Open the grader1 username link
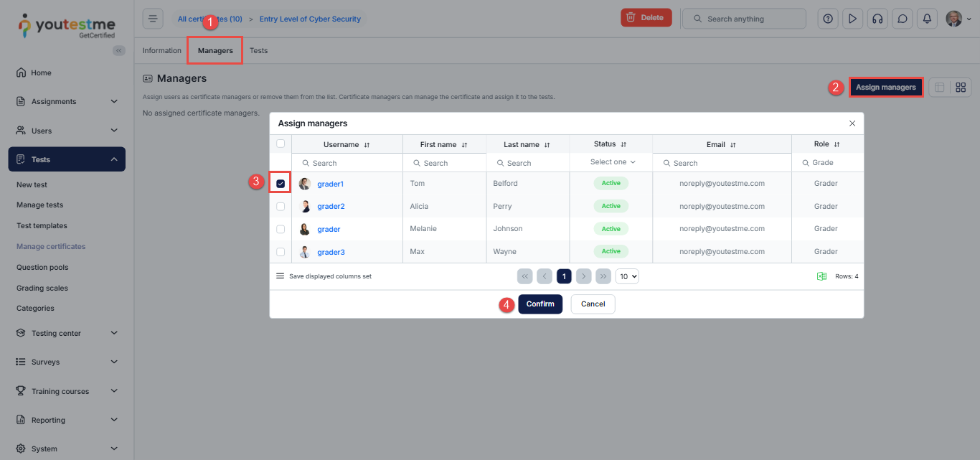 (x=331, y=184)
